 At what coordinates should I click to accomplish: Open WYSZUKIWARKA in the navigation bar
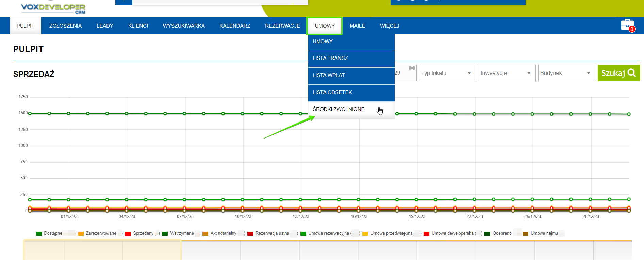click(x=184, y=26)
